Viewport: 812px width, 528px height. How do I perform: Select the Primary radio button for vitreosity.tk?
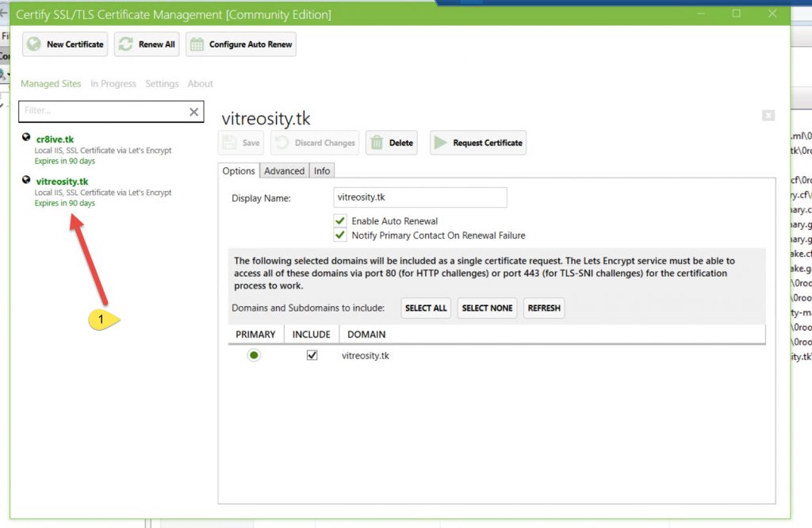point(254,355)
